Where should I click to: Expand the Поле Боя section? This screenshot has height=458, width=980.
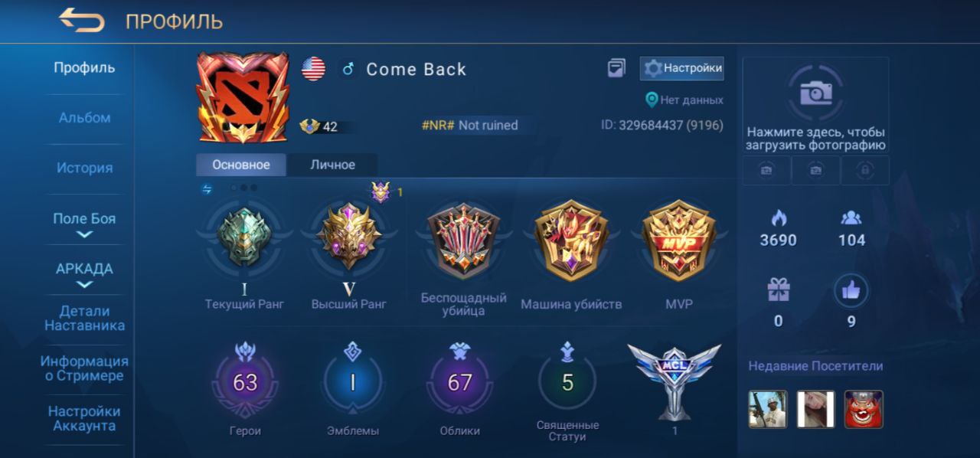(84, 224)
